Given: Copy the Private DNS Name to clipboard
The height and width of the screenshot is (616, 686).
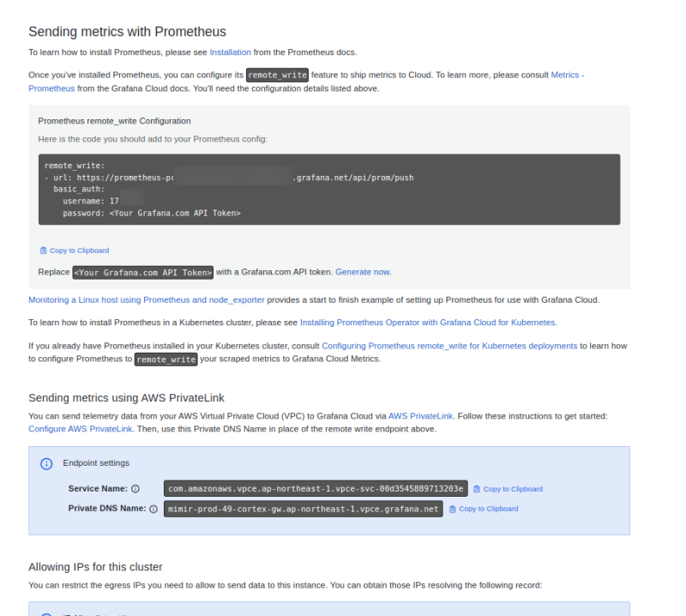Looking at the screenshot, I should click(x=484, y=509).
